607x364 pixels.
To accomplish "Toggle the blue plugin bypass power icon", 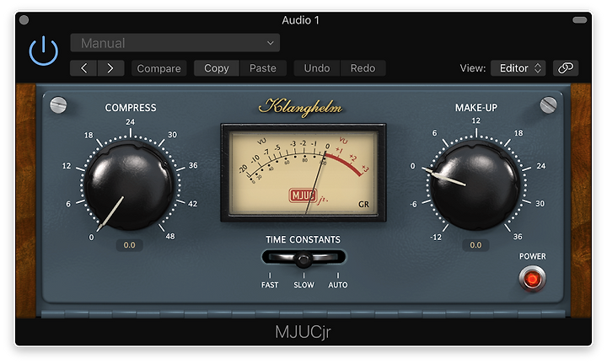I will coord(44,51).
